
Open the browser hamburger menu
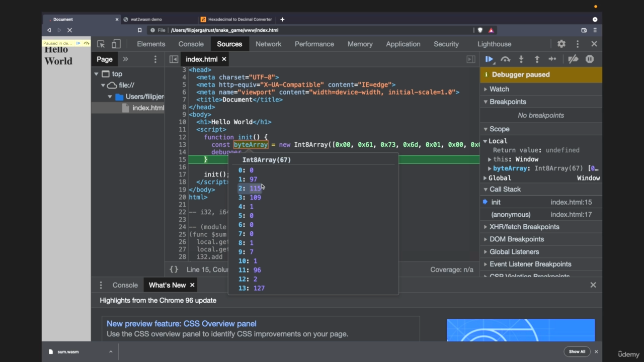pyautogui.click(x=595, y=30)
